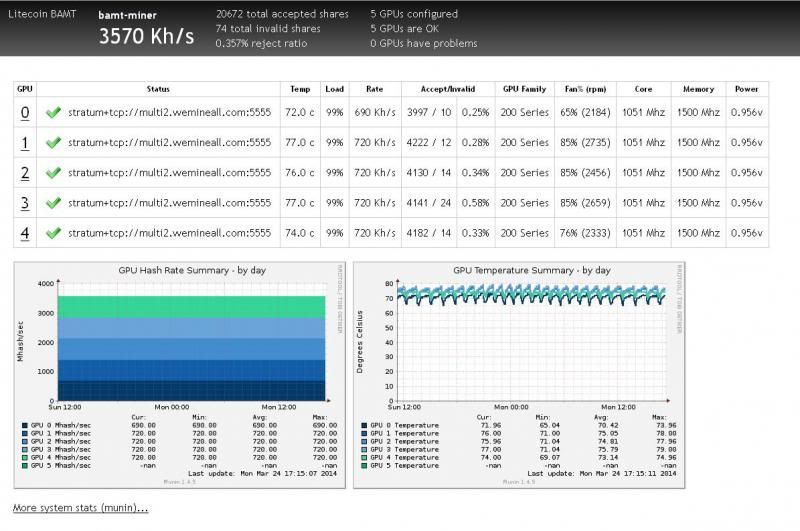Click the Litecoin BAMT header title
800x531 pixels.
(x=42, y=14)
